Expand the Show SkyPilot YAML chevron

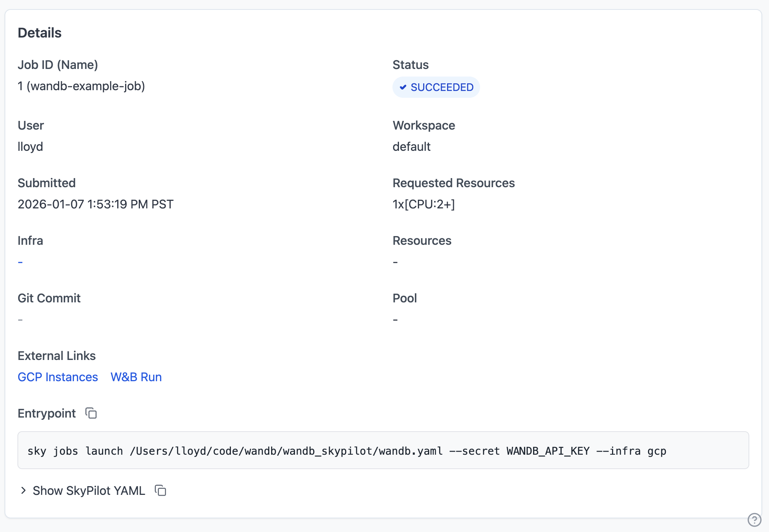coord(24,490)
